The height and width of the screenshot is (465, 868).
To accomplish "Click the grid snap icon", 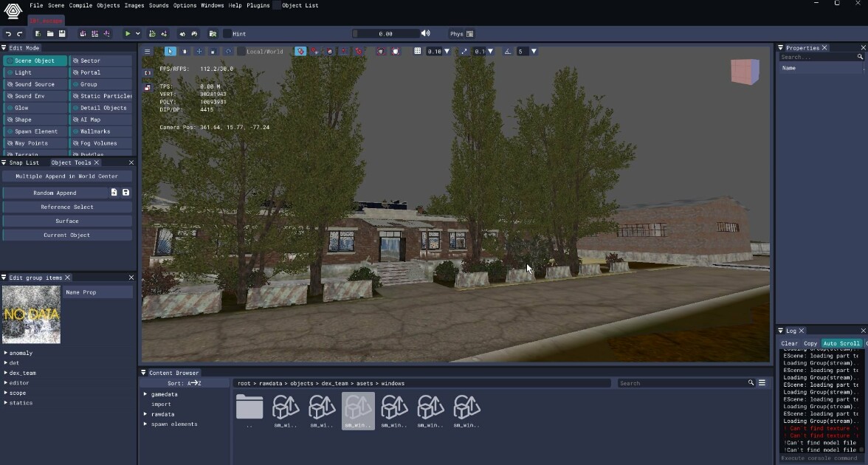I will pyautogui.click(x=418, y=51).
